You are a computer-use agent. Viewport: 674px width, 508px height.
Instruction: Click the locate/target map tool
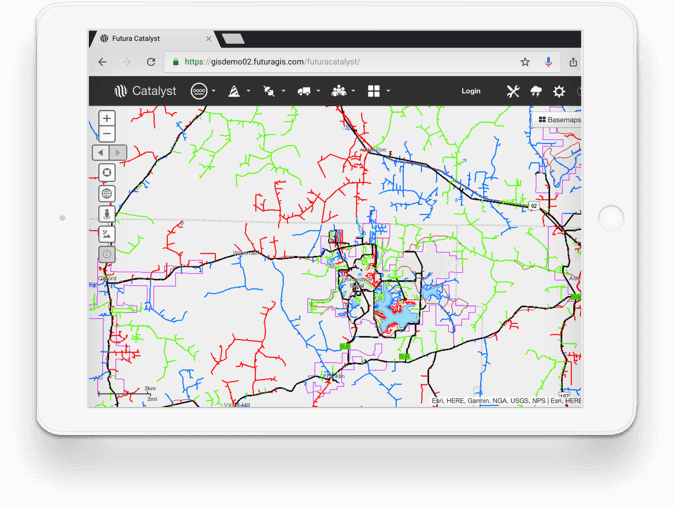(107, 173)
